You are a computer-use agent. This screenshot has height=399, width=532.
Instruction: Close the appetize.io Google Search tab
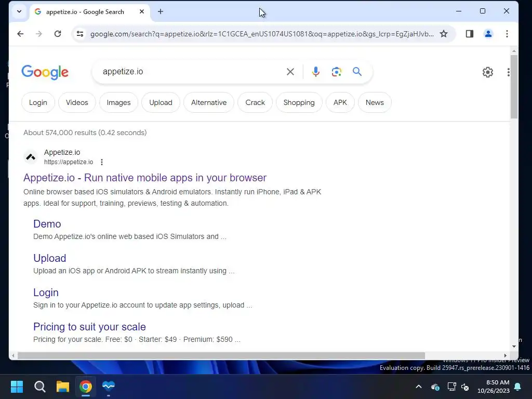(142, 11)
